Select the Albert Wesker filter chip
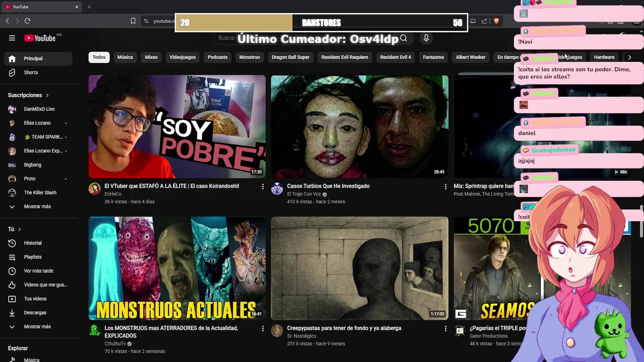This screenshot has width=644, height=362. pyautogui.click(x=470, y=57)
